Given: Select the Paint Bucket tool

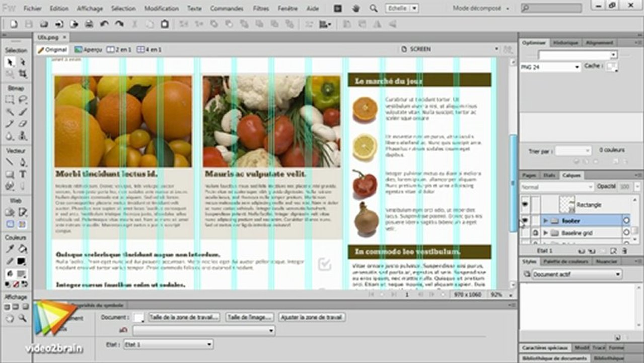Looking at the screenshot, I should coord(23,249).
